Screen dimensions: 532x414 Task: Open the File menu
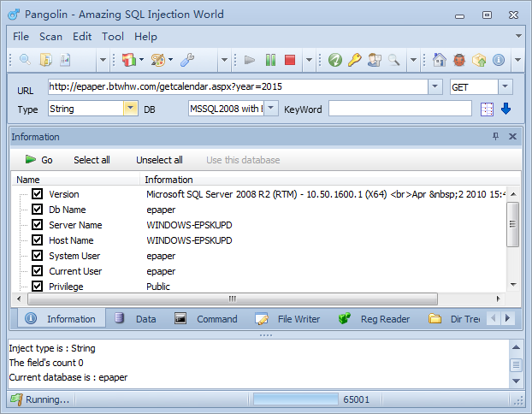(21, 36)
